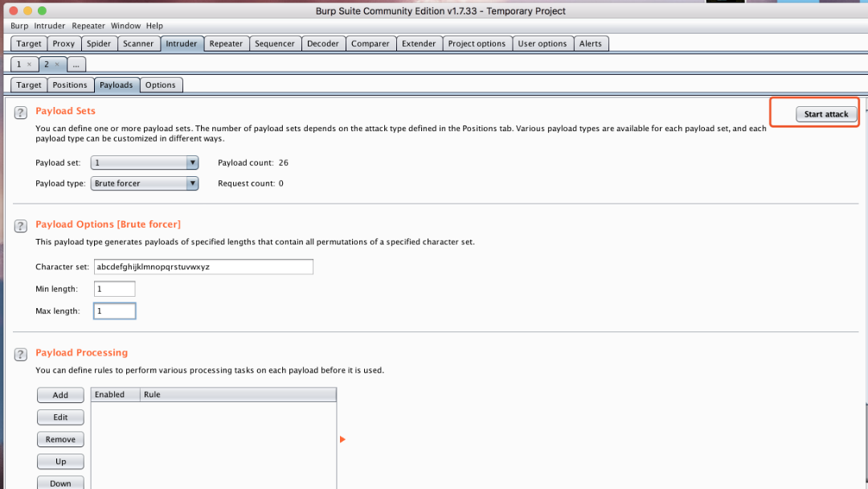Add a new Intruder tab with ellipsis

click(76, 64)
